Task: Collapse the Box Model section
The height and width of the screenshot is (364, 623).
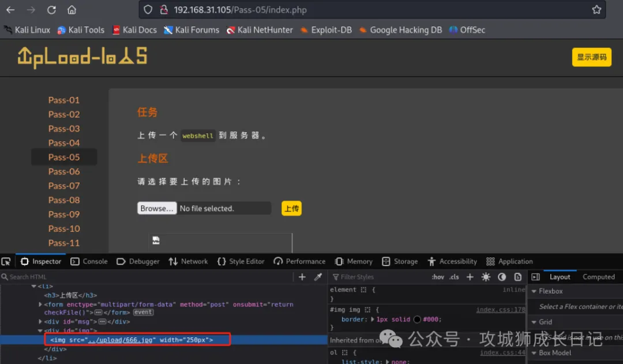Action: (x=534, y=353)
